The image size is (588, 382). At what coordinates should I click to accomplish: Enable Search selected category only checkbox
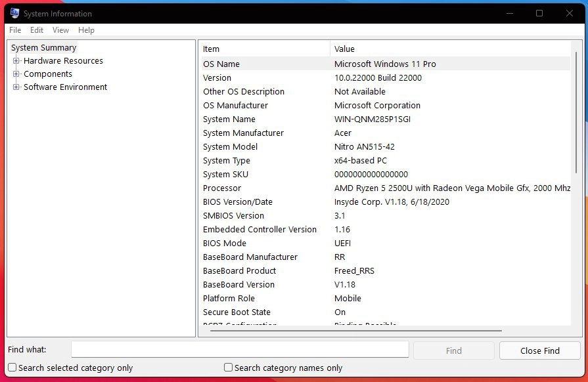(12, 368)
